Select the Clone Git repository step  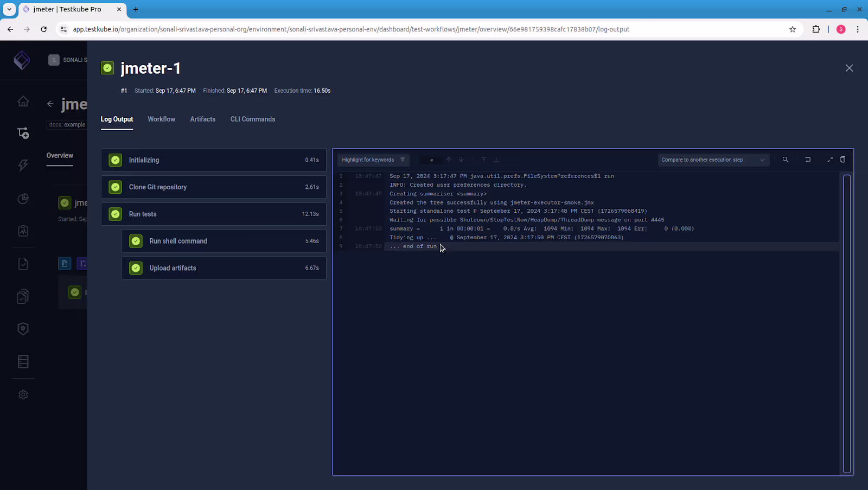pyautogui.click(x=214, y=187)
